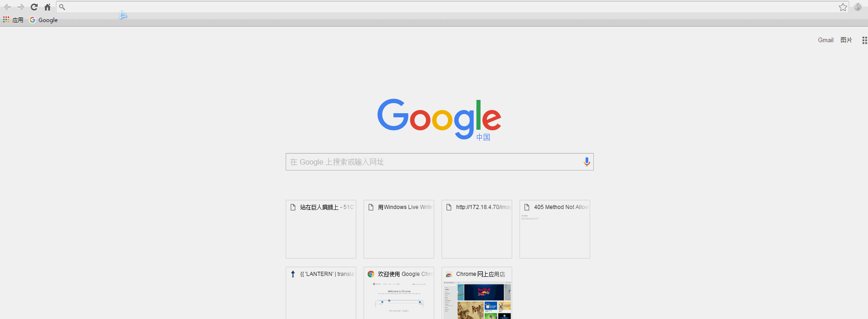Click the Google logo
Viewport: 868px width, 319px height.
(x=439, y=119)
